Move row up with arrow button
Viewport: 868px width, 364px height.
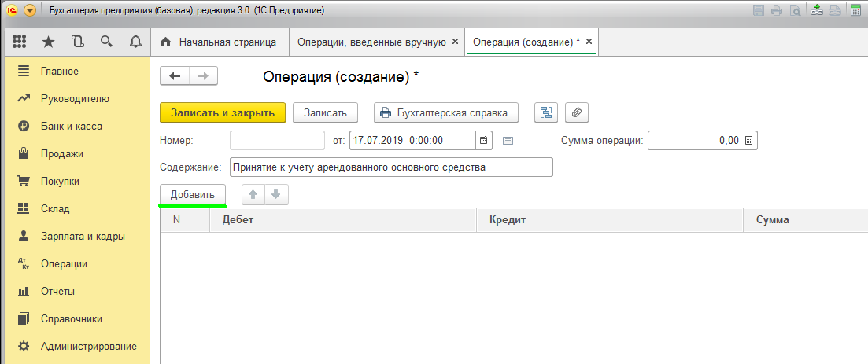tap(253, 195)
